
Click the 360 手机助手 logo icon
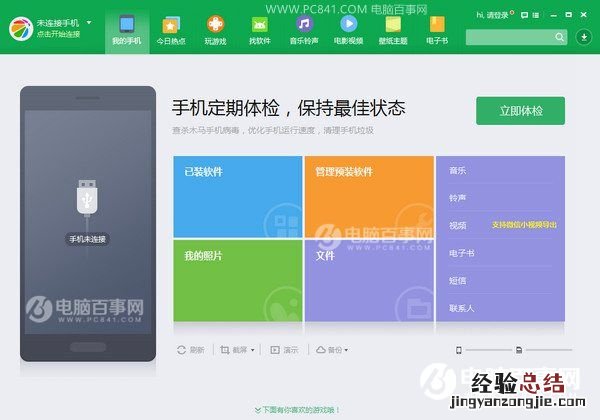[x=21, y=29]
